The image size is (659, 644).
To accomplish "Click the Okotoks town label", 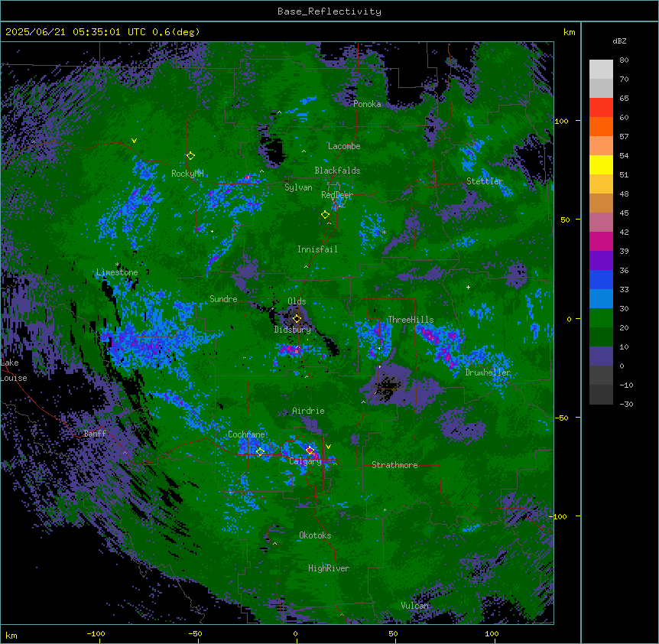I will (315, 535).
